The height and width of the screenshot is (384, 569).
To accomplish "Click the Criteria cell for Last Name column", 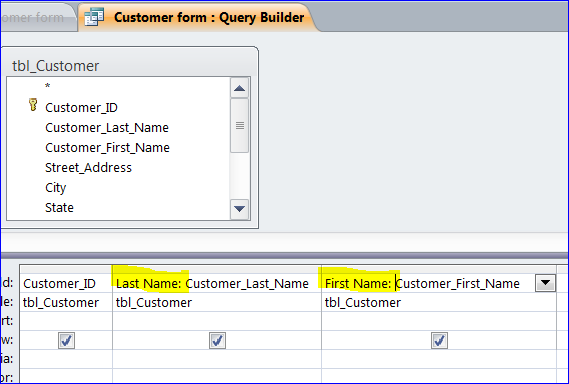I will (217, 359).
